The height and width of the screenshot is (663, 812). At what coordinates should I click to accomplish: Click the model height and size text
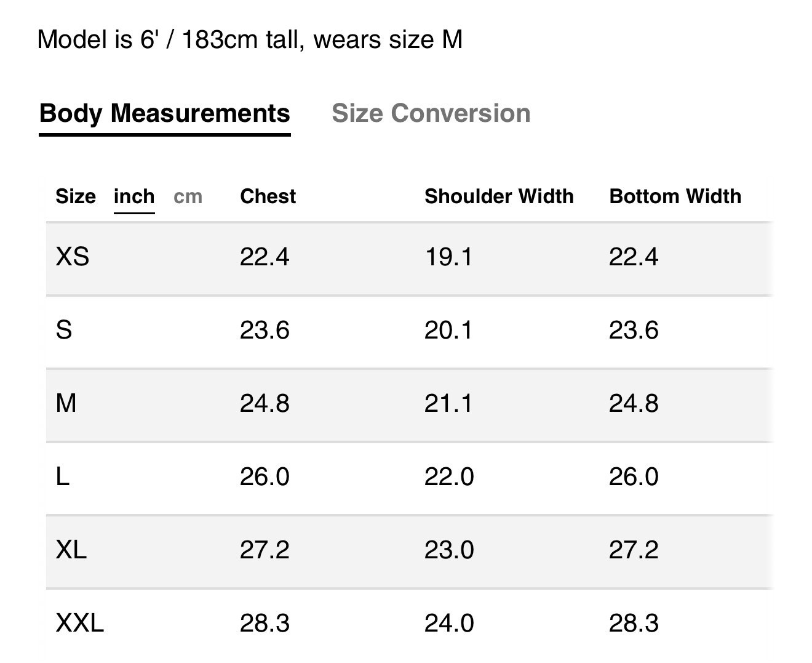pyautogui.click(x=250, y=40)
